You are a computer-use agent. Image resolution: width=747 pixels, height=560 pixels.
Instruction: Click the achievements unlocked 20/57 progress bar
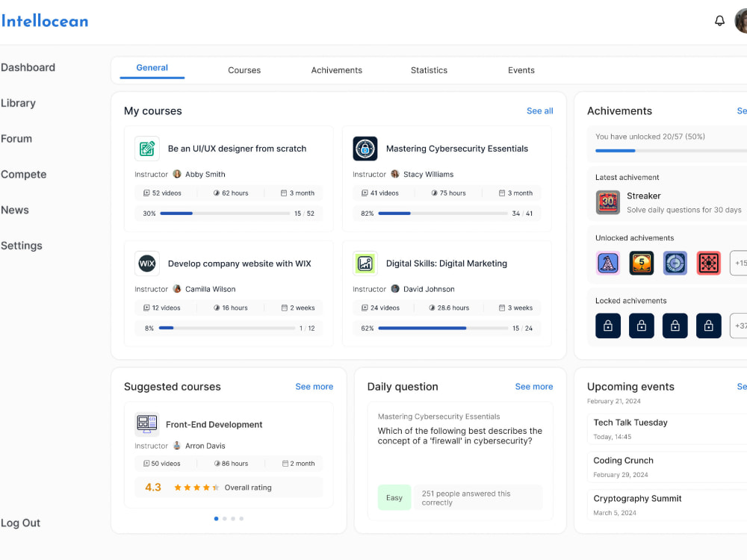(671, 151)
